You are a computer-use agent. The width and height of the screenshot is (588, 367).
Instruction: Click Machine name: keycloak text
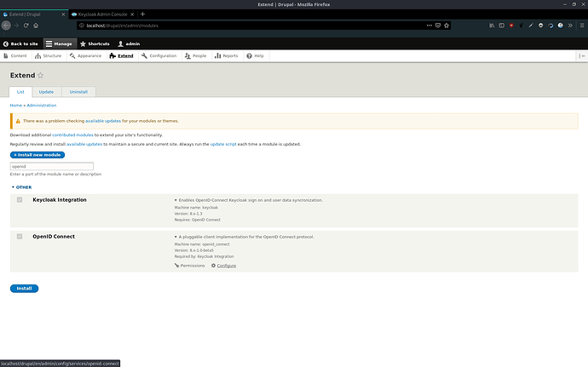(196, 207)
